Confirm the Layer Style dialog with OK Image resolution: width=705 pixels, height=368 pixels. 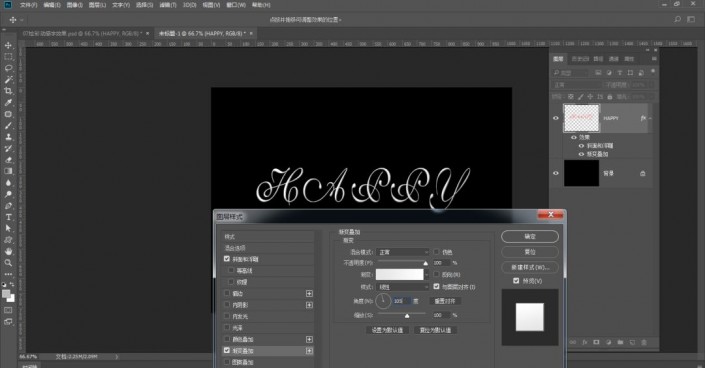point(530,236)
